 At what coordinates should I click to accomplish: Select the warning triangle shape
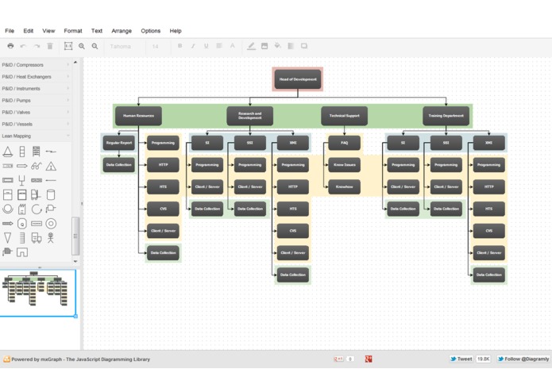[51, 166]
